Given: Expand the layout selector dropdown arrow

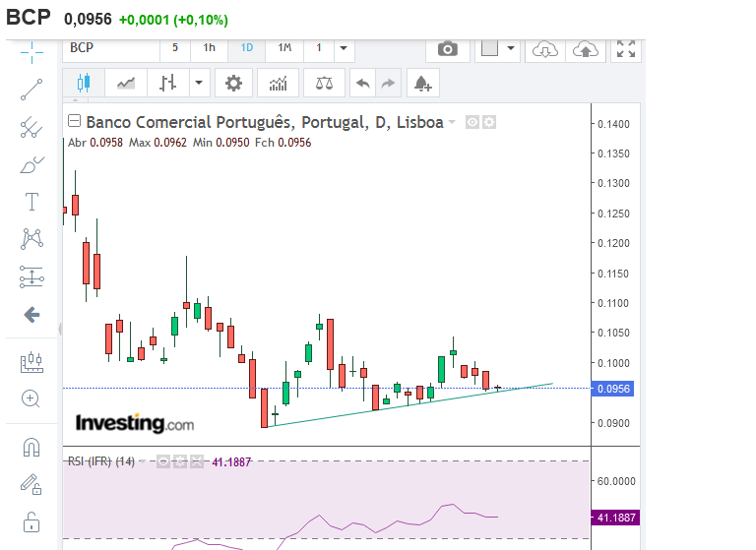Looking at the screenshot, I should coord(511,48).
